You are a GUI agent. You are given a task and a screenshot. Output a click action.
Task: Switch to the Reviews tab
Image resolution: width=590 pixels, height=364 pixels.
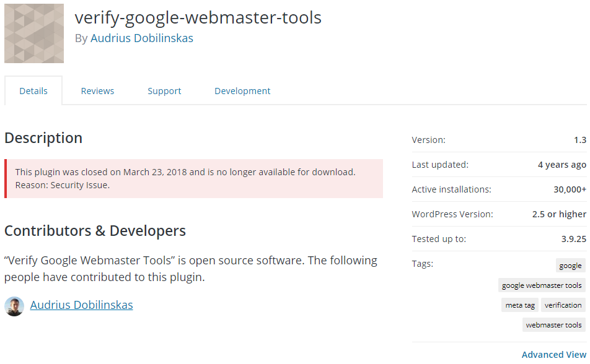pyautogui.click(x=97, y=91)
